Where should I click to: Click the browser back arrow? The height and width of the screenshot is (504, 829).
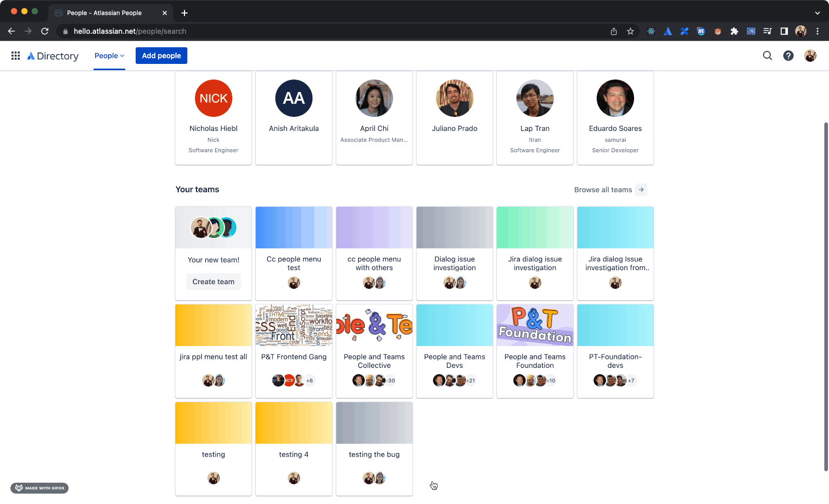tap(11, 31)
